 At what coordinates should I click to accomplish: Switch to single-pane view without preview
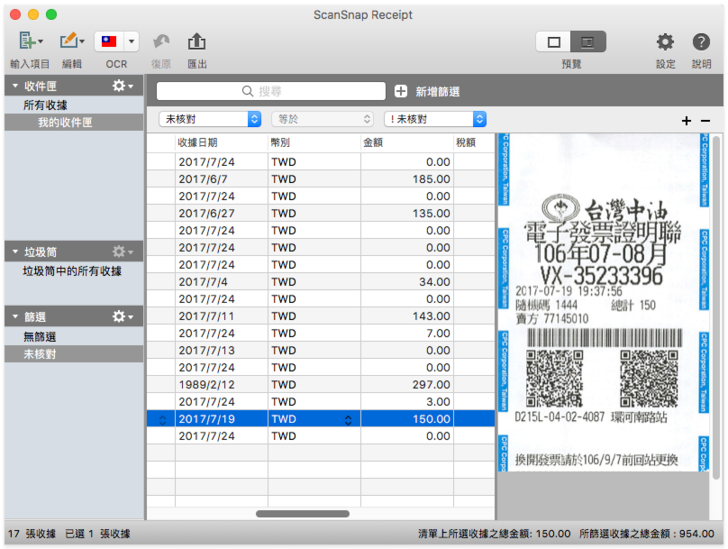click(554, 42)
